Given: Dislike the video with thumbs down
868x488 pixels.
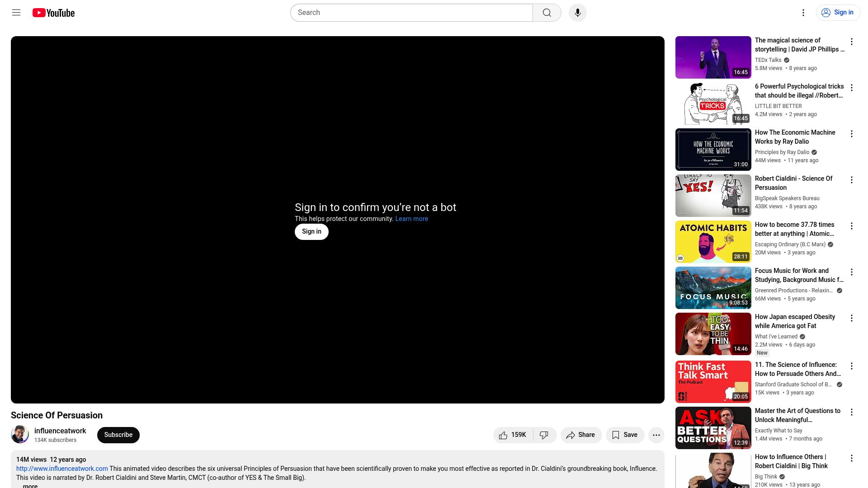Looking at the screenshot, I should click(x=544, y=435).
